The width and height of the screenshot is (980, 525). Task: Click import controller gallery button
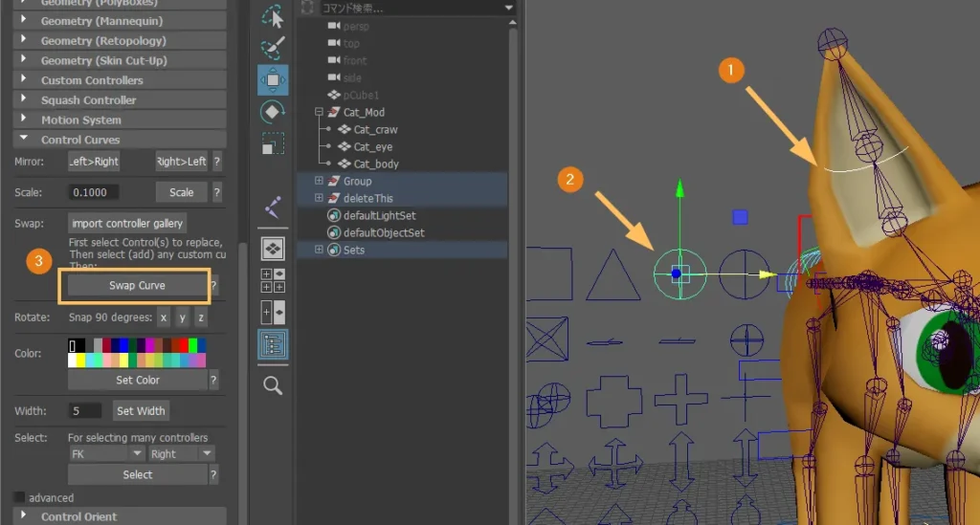point(127,223)
